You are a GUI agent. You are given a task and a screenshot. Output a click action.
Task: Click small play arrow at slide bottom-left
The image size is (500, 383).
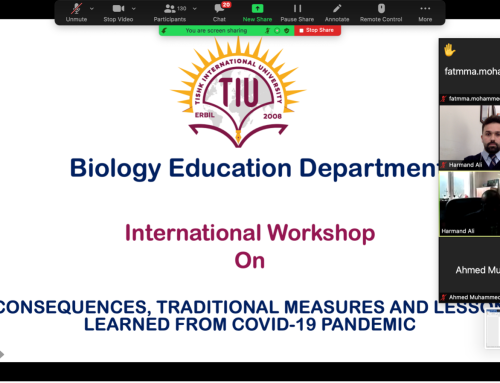pyautogui.click(x=2, y=354)
